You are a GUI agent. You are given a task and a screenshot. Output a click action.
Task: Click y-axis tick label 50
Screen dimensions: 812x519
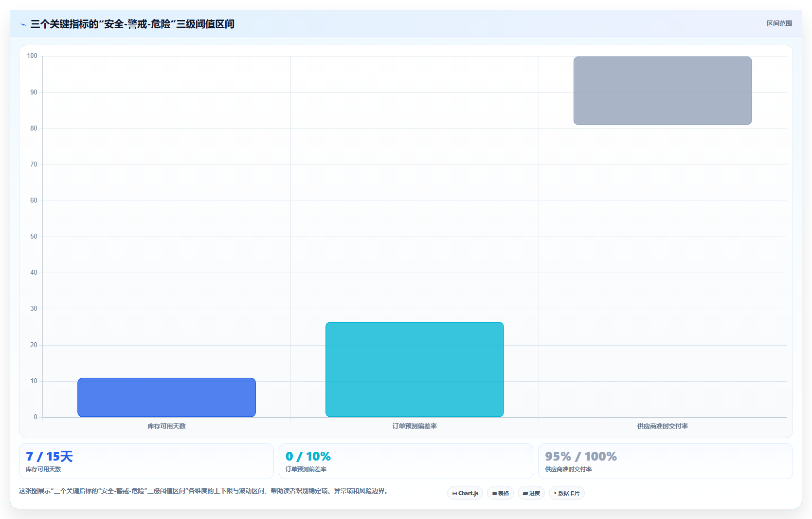pos(34,237)
